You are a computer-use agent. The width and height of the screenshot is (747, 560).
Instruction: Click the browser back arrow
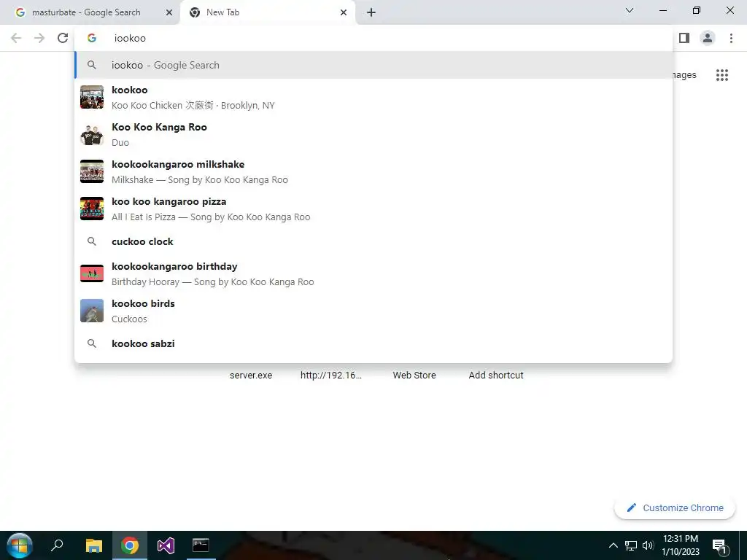16,38
